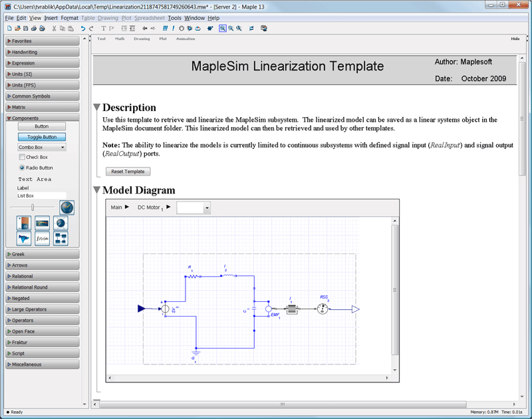Screen dimensions: 532x419
Task: Open the Combo Box dropdown in palette
Action: coord(63,147)
